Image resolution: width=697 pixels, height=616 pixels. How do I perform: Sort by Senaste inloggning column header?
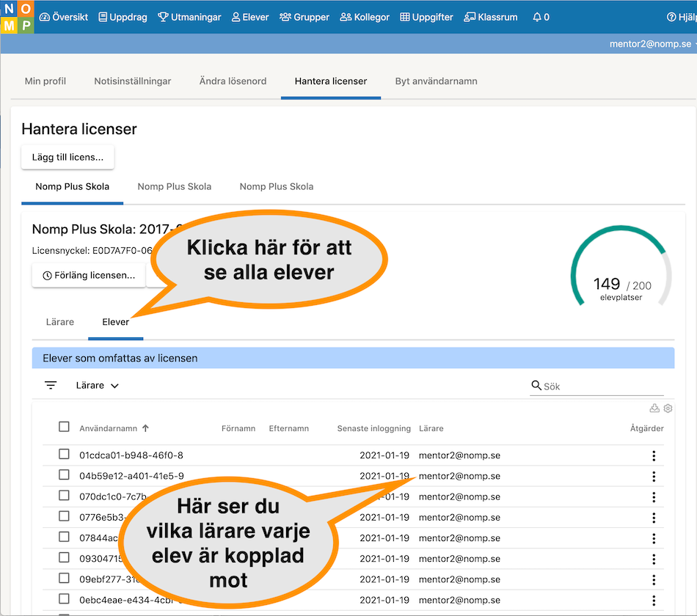tap(373, 428)
